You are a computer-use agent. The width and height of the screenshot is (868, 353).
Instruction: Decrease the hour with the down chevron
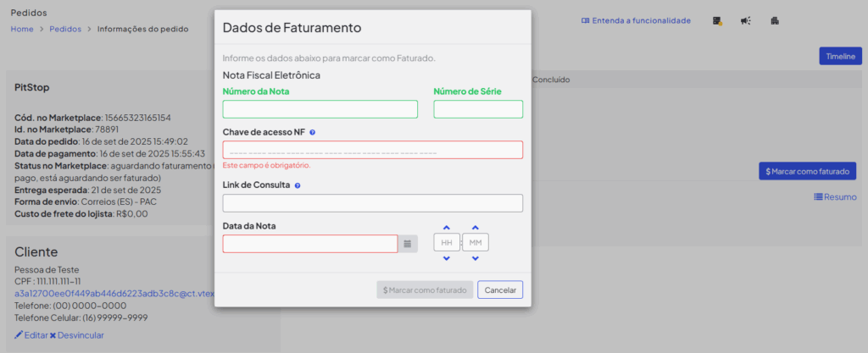(x=447, y=258)
